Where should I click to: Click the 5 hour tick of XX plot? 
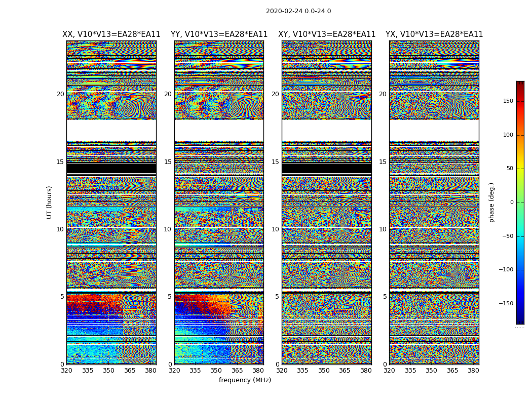(x=62, y=297)
